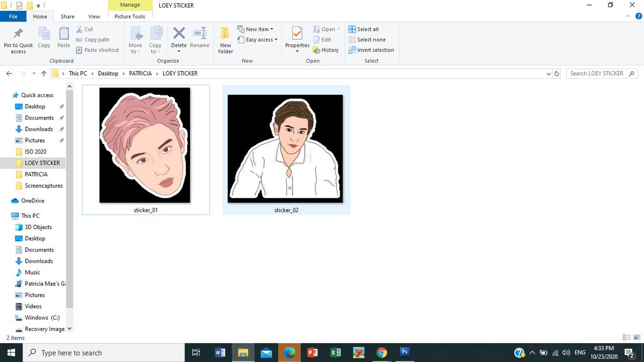Select Windows (C:) drive

tap(42, 317)
